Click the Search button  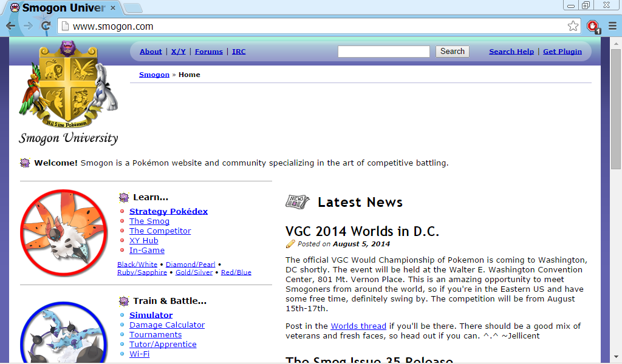click(452, 52)
